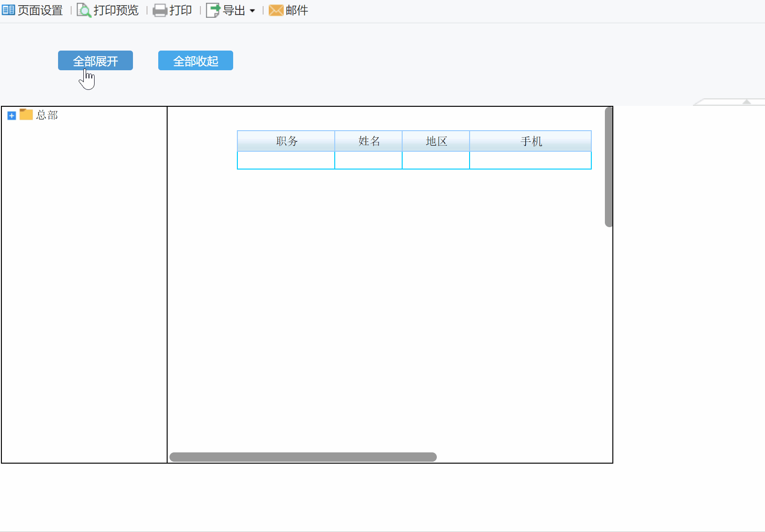The image size is (765, 532).
Task: Click the horizontal scrollbar thumb
Action: click(303, 457)
